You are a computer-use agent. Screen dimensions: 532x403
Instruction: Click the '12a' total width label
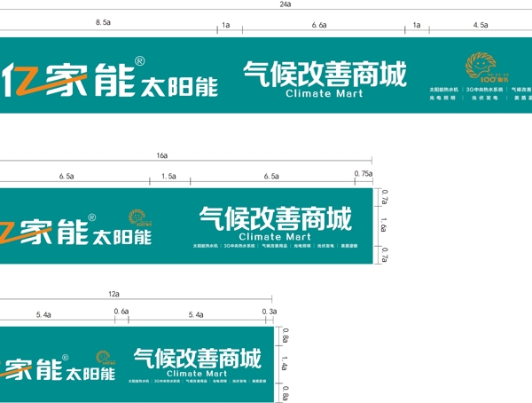[x=113, y=294]
